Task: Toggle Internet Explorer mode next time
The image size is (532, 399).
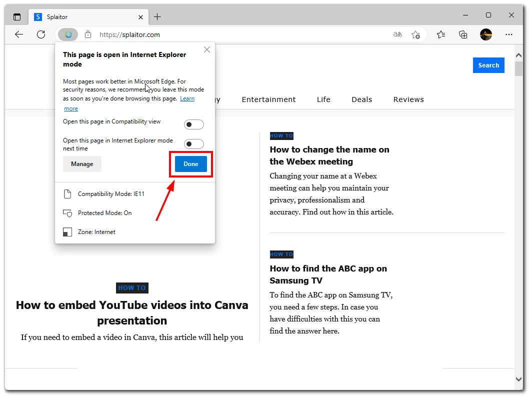Action: (x=193, y=144)
